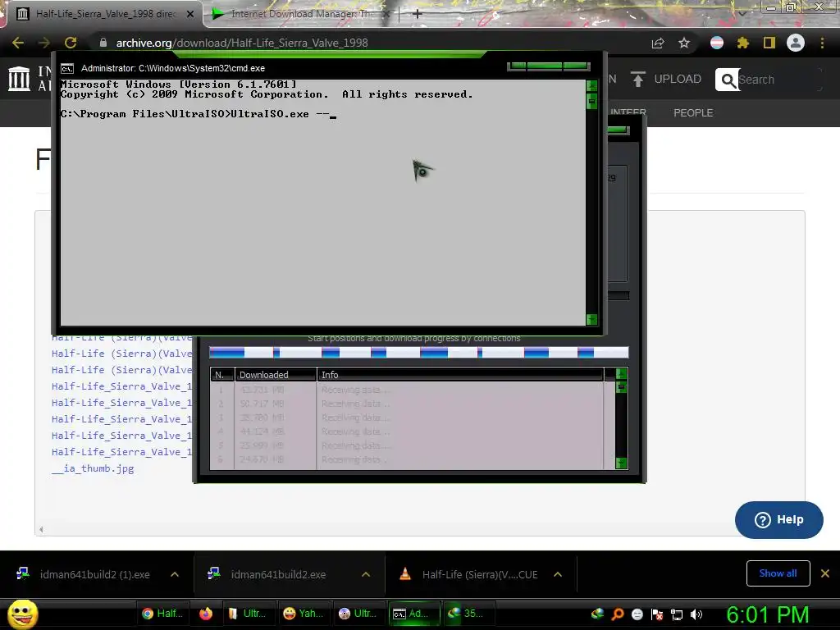This screenshot has width=840, height=630.
Task: Open a new Chrome tab
Action: coord(418,14)
